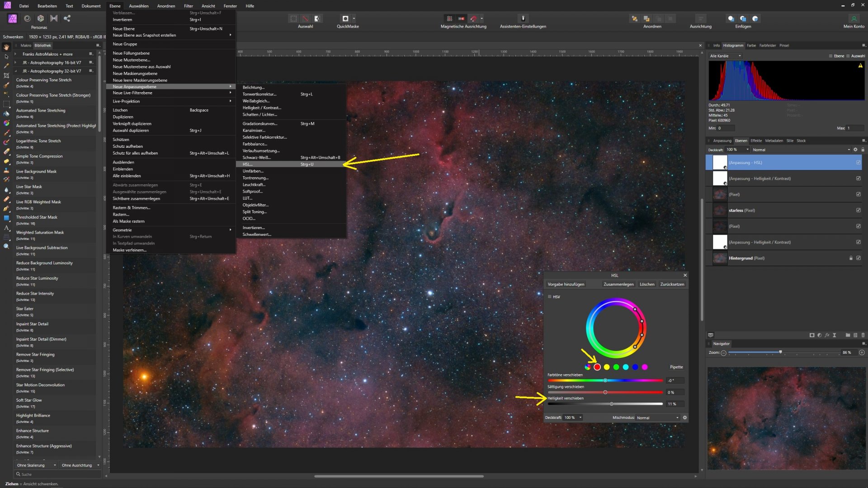Switch to the Makro tab
This screenshot has width=868, height=488.
click(26, 45)
